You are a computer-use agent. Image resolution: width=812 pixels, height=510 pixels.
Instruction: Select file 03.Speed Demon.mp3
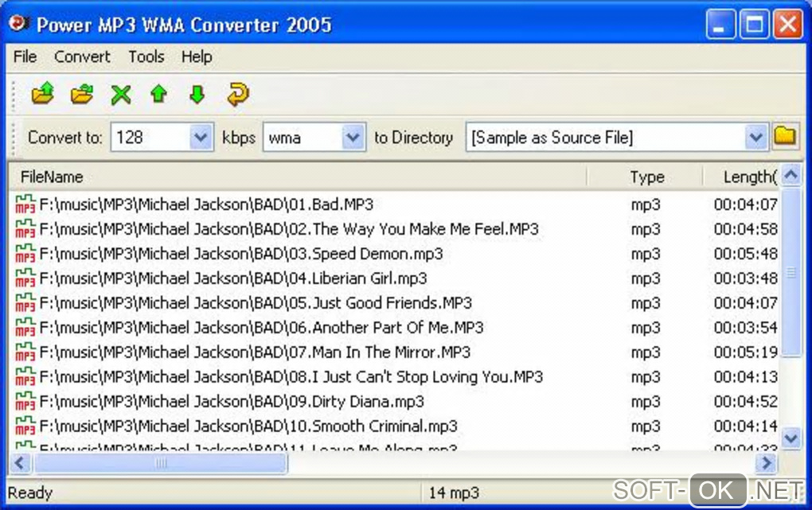tap(241, 254)
